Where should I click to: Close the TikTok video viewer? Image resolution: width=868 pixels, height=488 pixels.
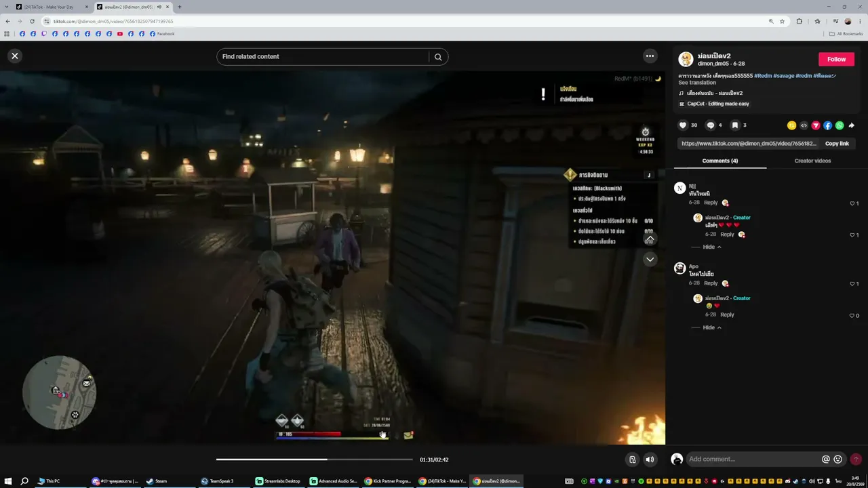point(15,56)
